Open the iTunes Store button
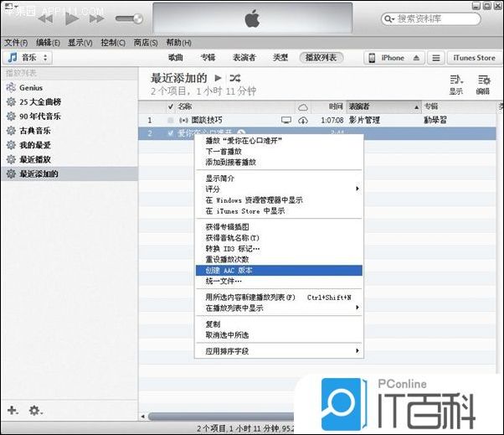The height and width of the screenshot is (435, 504). [474, 58]
